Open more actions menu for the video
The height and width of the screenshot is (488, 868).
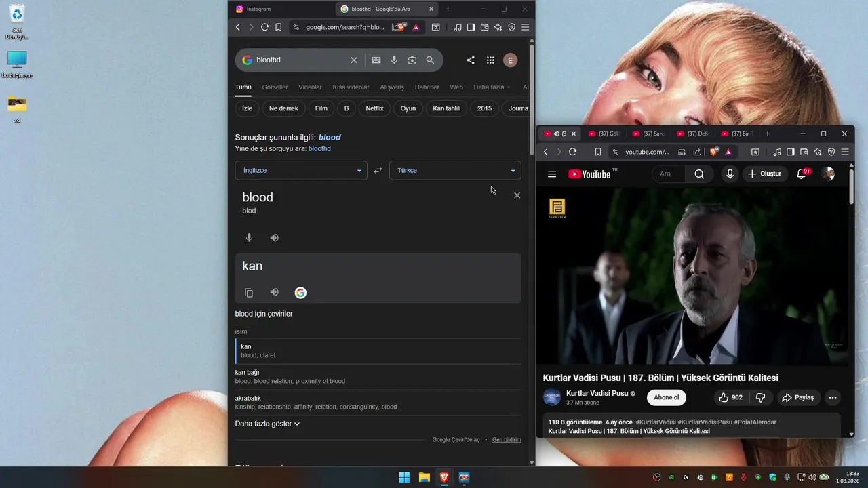click(x=832, y=398)
